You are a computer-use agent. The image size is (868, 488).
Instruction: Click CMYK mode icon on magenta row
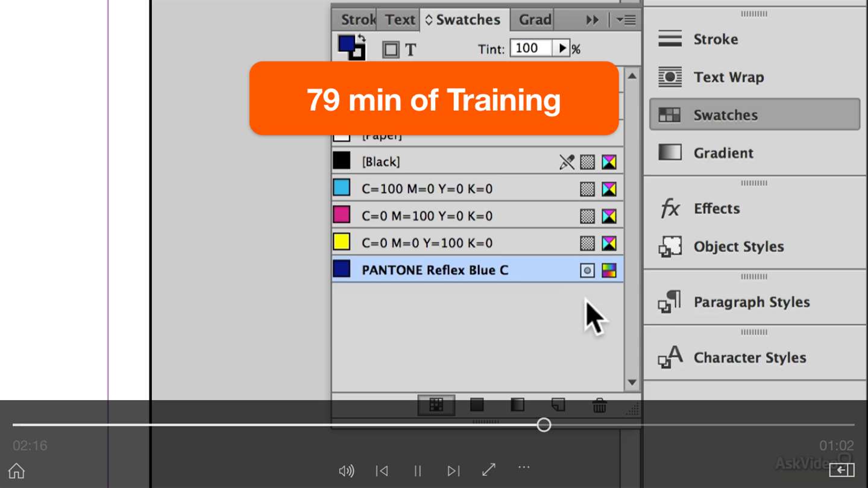point(609,216)
